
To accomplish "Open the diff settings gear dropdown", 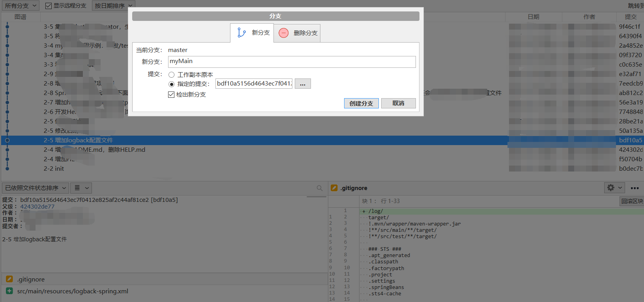I will click(614, 188).
